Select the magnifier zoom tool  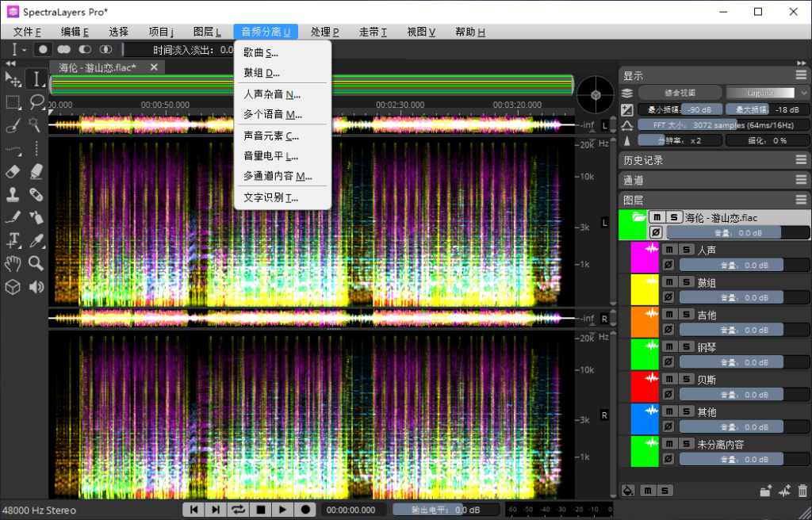(36, 263)
